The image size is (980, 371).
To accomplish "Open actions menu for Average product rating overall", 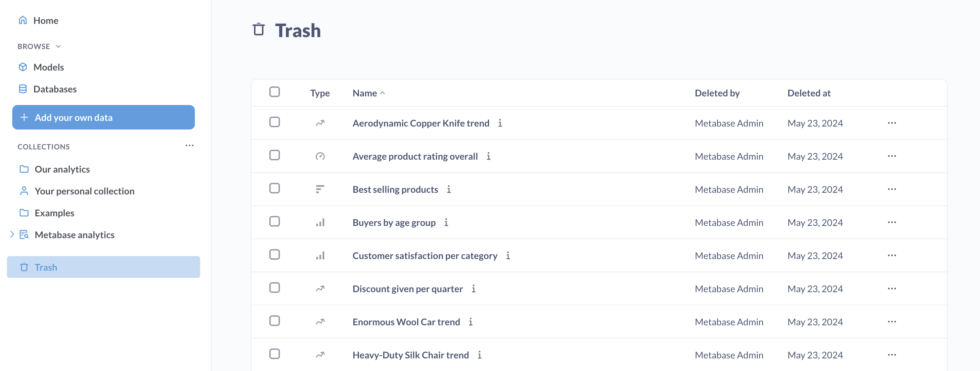I will tap(892, 156).
